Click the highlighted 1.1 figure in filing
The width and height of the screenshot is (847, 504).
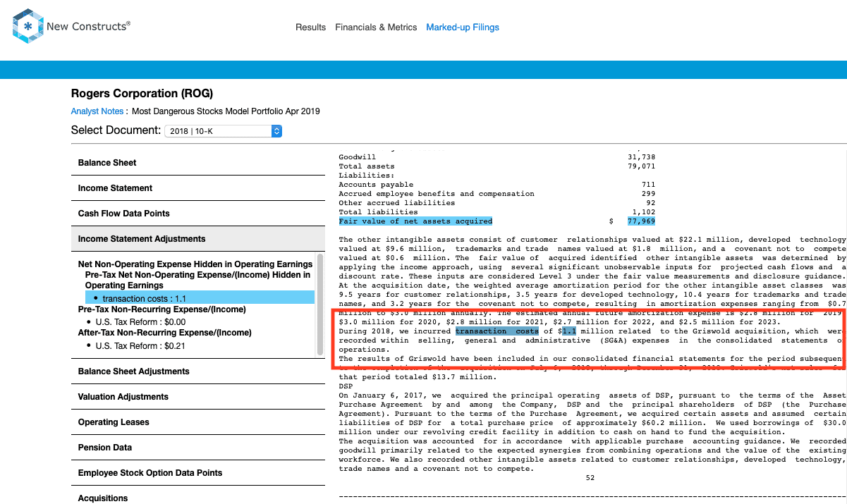click(569, 331)
